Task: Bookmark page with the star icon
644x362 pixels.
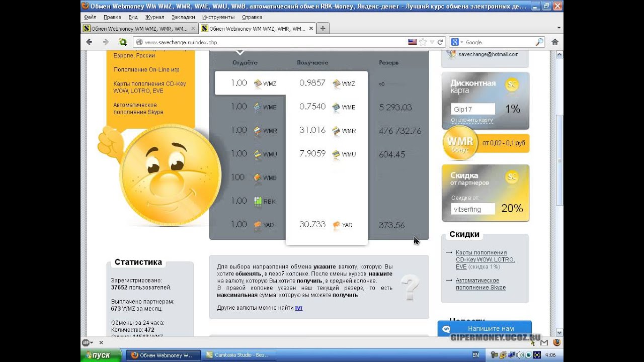Action: pos(423,42)
